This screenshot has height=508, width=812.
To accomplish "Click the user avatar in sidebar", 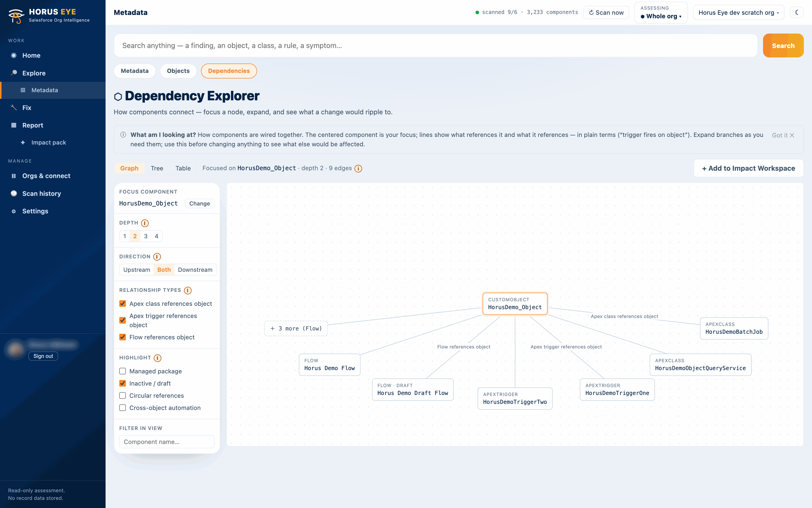I will pos(15,350).
